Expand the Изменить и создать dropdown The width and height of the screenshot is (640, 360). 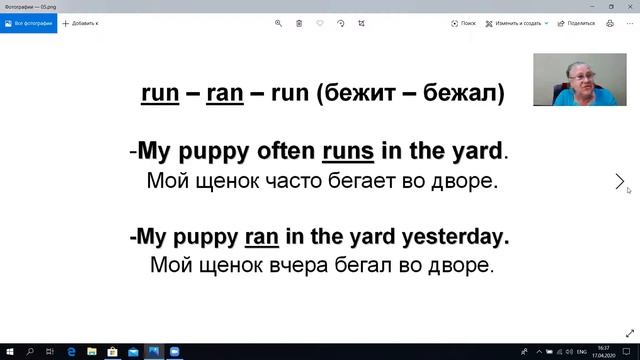click(516, 23)
